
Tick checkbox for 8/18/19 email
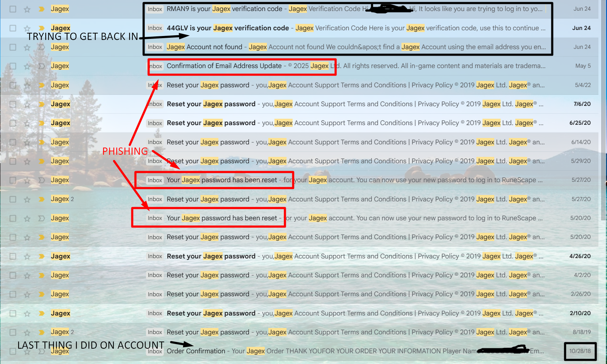(13, 332)
